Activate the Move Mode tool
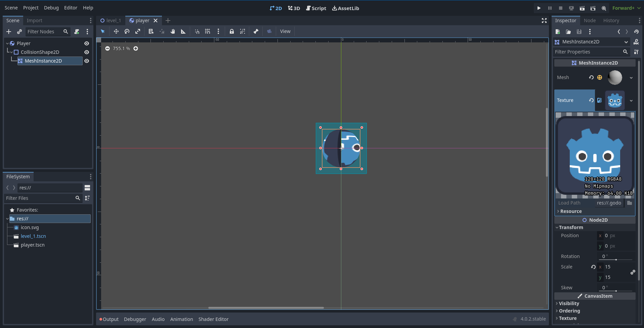Image resolution: width=644 pixels, height=328 pixels. coord(116,31)
